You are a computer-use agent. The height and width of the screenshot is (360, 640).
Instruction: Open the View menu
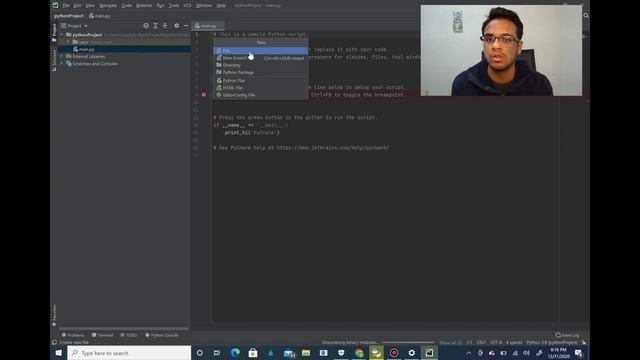(90, 6)
